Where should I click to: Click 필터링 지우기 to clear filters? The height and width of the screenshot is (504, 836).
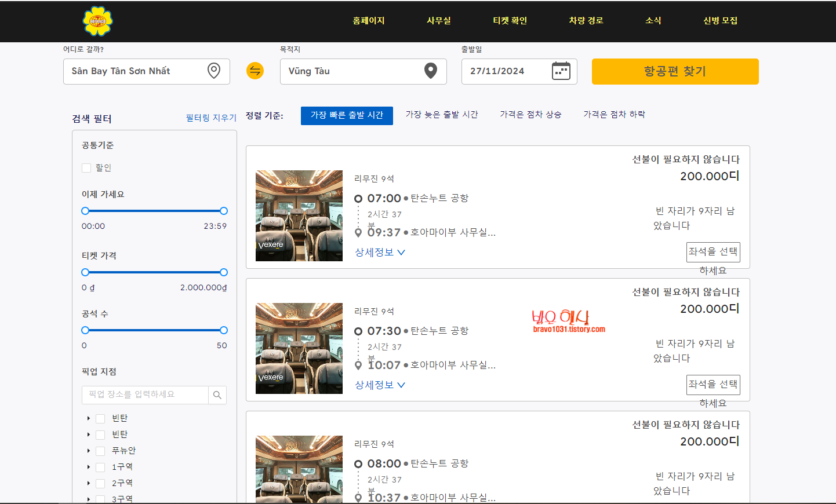coord(211,118)
